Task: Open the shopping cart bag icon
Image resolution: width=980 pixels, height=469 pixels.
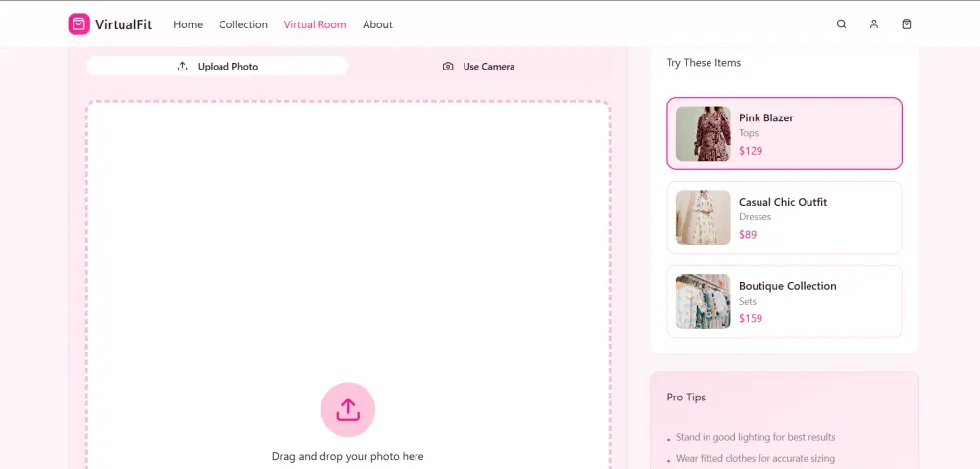Action: [x=906, y=24]
